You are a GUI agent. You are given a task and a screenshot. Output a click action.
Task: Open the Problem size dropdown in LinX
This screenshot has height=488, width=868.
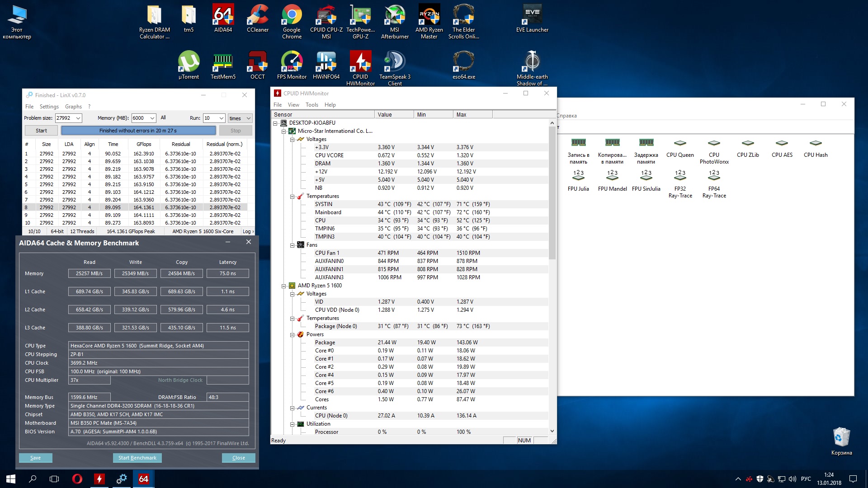[x=78, y=118]
